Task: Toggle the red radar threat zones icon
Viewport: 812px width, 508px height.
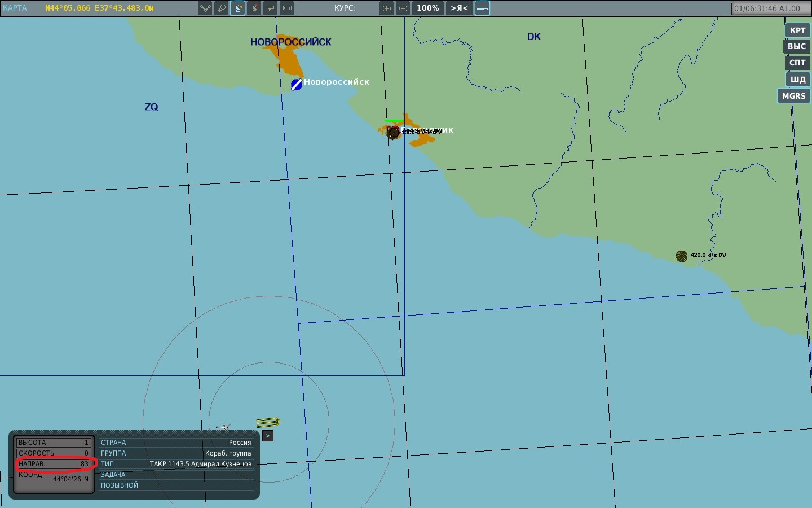Action: click(x=254, y=8)
